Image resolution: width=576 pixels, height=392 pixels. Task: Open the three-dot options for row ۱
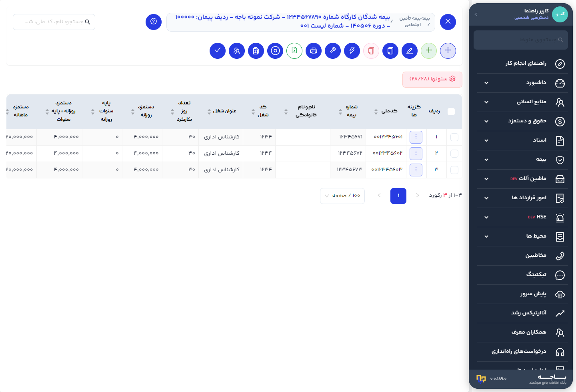coord(416,137)
